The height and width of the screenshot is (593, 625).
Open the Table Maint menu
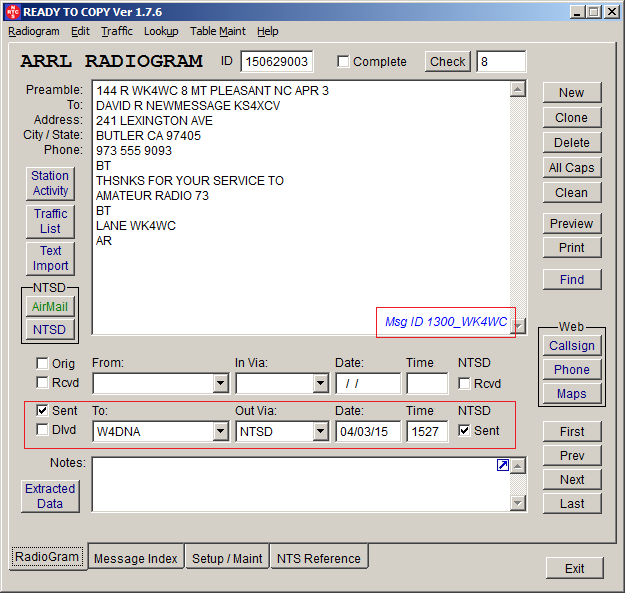click(218, 31)
